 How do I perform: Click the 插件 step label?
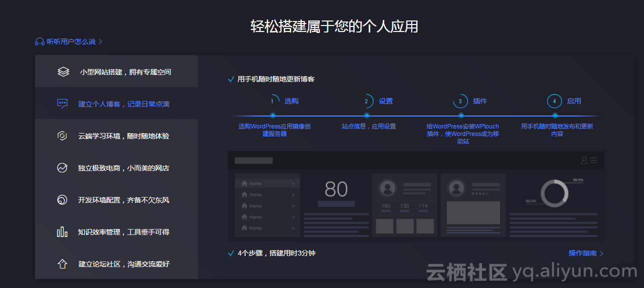[x=480, y=101]
